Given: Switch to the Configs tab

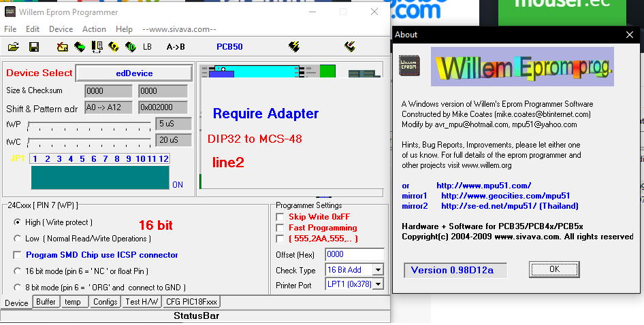Looking at the screenshot, I should (105, 302).
